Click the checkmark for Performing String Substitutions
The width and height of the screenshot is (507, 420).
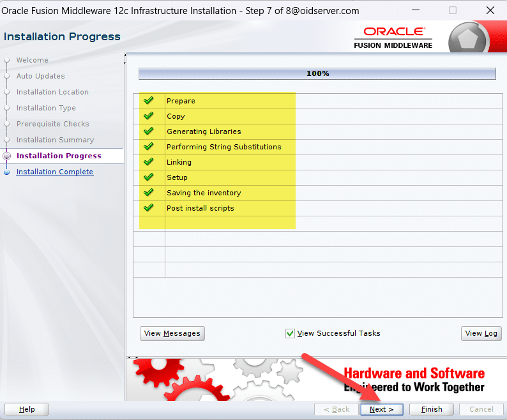(149, 147)
